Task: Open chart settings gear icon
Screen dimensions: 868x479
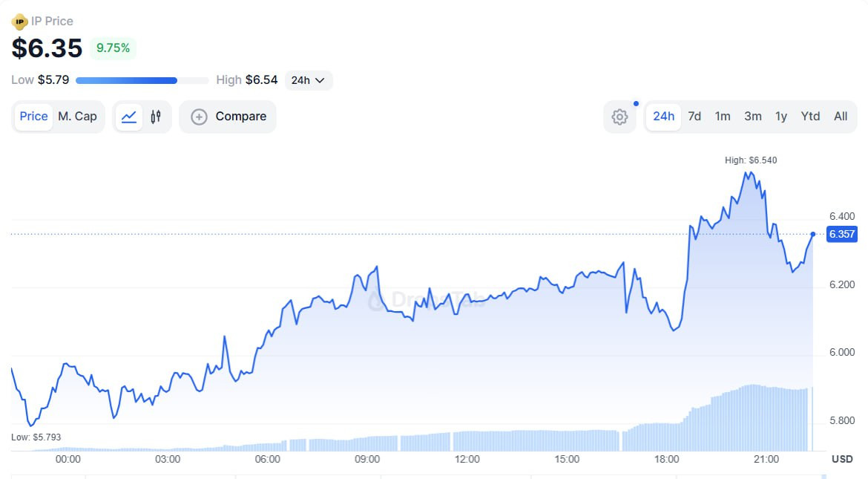Action: tap(620, 117)
